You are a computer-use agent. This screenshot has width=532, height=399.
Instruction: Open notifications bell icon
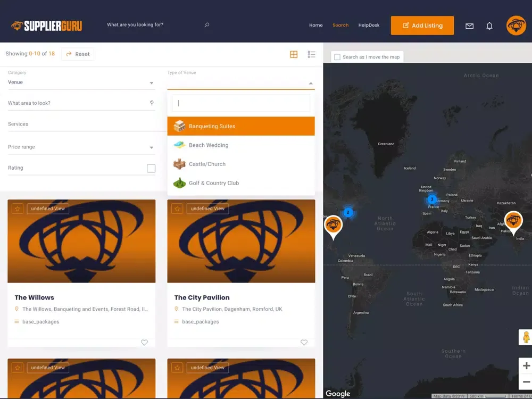pos(489,26)
